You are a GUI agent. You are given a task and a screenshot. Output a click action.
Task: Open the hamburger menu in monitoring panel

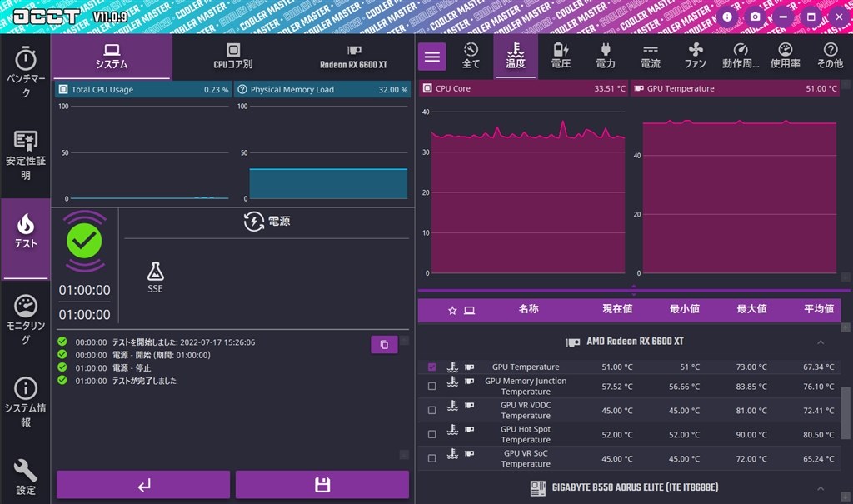pyautogui.click(x=432, y=57)
